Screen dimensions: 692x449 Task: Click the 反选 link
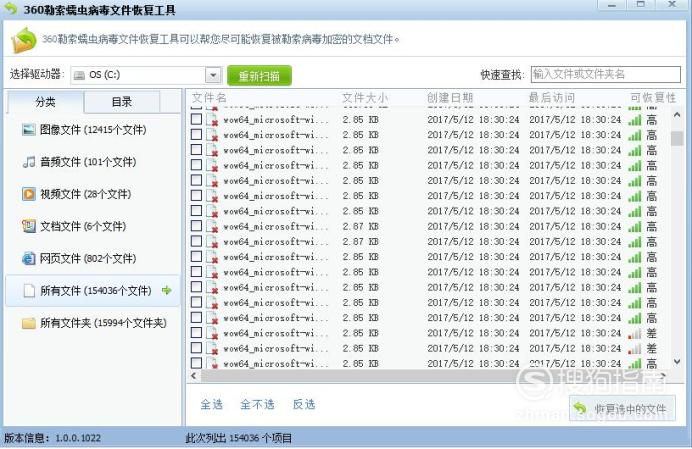click(x=304, y=404)
